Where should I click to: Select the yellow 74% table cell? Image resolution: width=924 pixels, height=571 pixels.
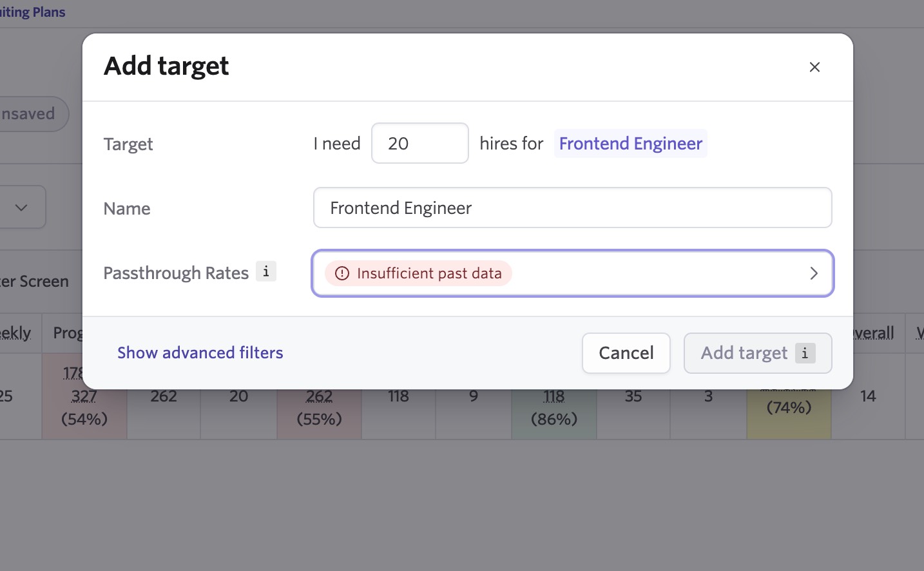(x=789, y=407)
